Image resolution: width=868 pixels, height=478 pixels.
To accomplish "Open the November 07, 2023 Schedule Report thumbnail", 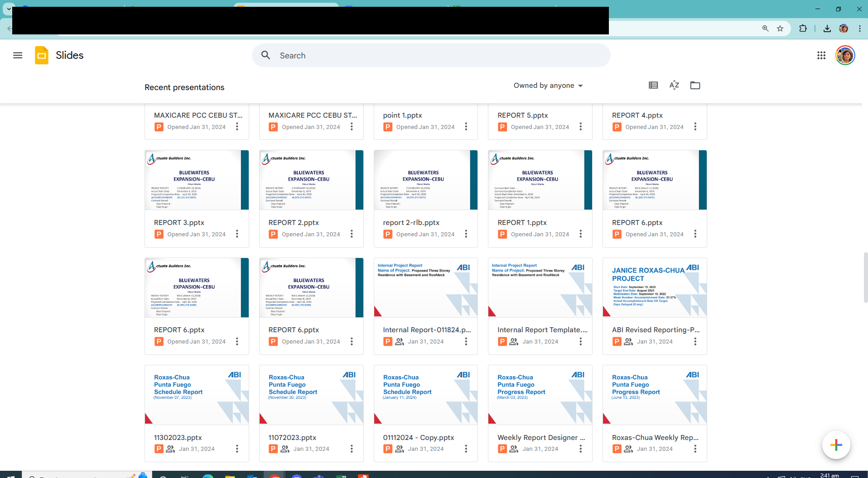I will coord(197,395).
